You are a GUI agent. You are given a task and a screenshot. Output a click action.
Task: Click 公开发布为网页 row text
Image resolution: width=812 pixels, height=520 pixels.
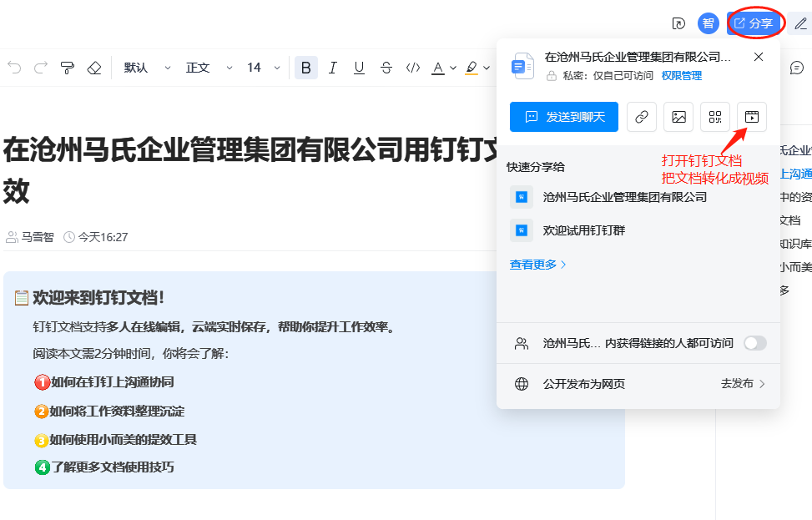point(583,384)
